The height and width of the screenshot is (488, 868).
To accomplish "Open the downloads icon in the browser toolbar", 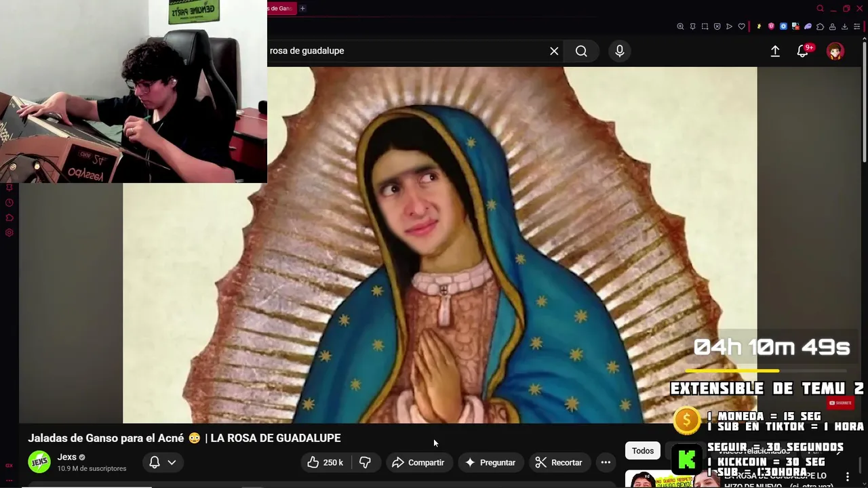I will pyautogui.click(x=844, y=26).
